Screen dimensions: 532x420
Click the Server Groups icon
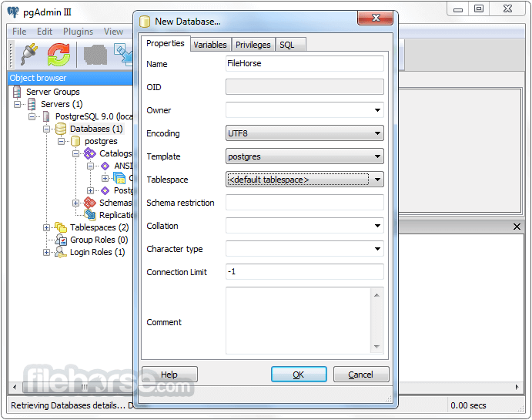[x=17, y=92]
